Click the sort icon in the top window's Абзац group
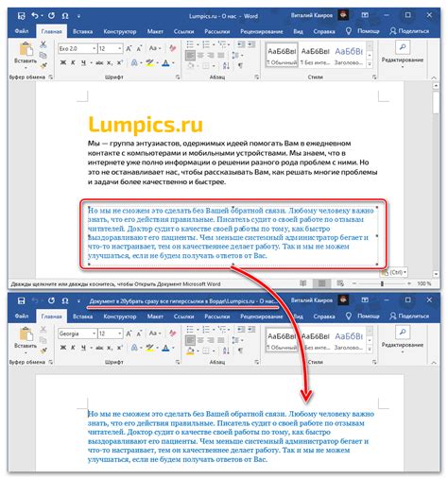Viewport: 448px width, 479px height. click(226, 65)
